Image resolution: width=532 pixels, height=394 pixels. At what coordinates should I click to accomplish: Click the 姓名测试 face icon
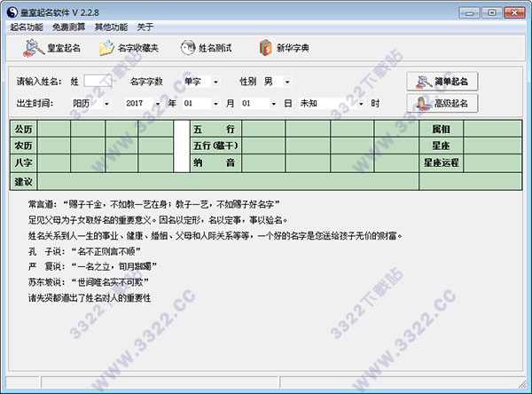[x=188, y=48]
